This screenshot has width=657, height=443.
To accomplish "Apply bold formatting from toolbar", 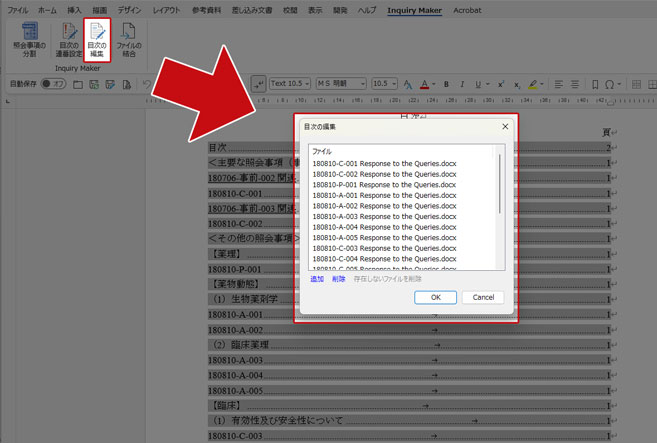I will click(446, 84).
